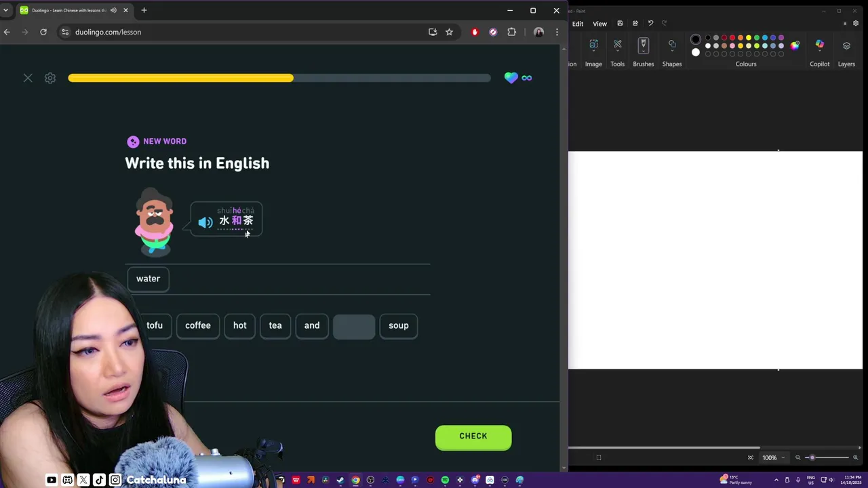Select the 'and' word tile
868x488 pixels.
[x=312, y=325]
